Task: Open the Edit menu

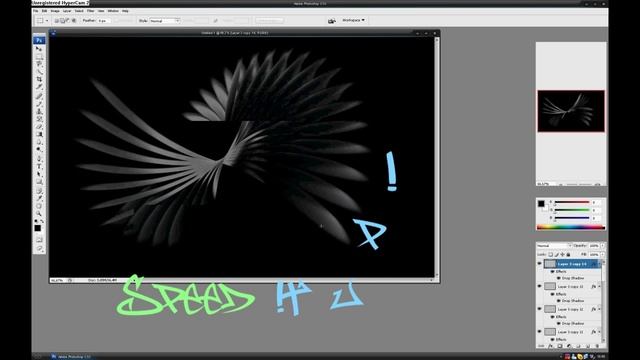Action: [x=44, y=11]
